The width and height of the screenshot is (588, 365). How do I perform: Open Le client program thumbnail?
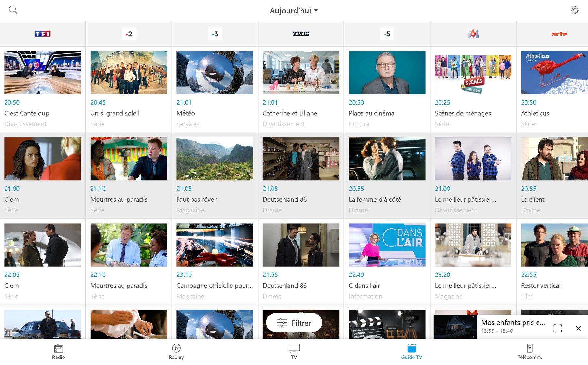[x=554, y=159]
